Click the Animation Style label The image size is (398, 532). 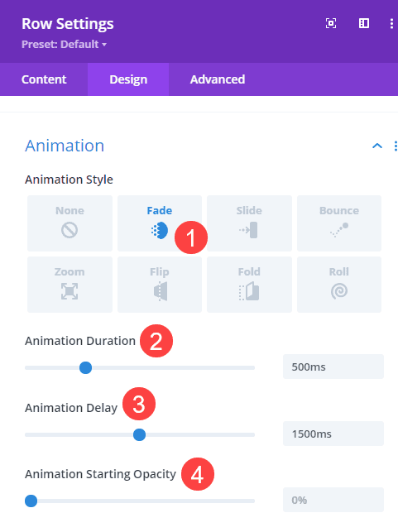click(69, 180)
